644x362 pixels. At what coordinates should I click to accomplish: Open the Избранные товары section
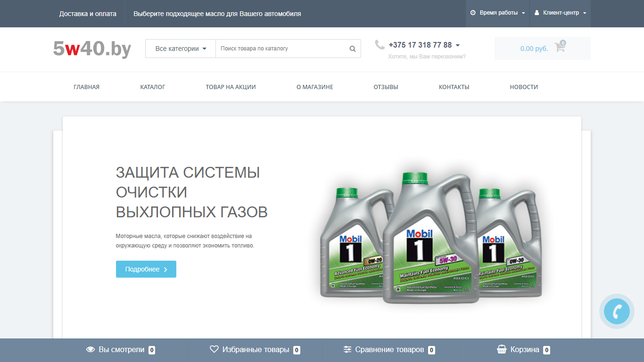(255, 350)
